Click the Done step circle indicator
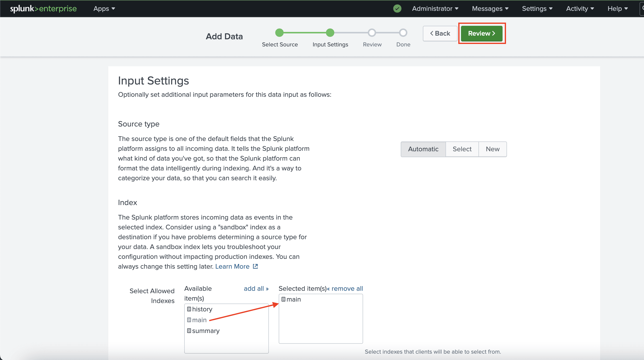 tap(403, 33)
